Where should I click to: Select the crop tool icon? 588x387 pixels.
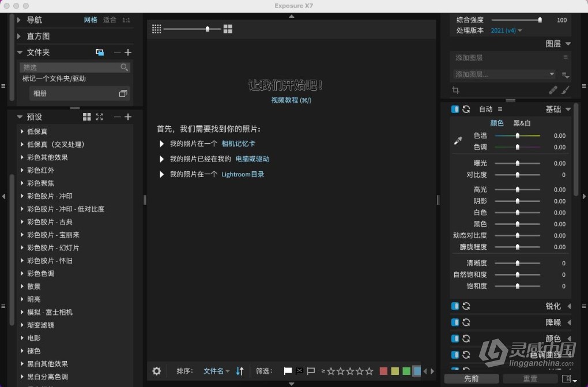tap(455, 91)
